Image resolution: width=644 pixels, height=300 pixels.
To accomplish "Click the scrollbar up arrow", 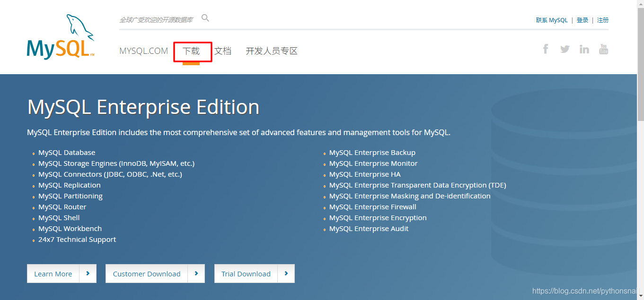I will 640,4.
